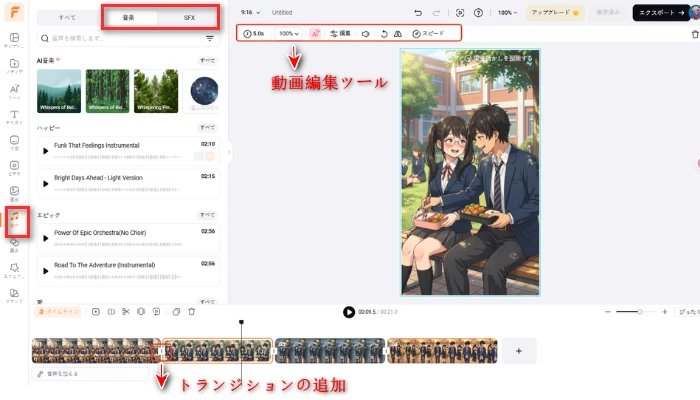
Task: Open the Text panel in the sidebar
Action: [14, 117]
